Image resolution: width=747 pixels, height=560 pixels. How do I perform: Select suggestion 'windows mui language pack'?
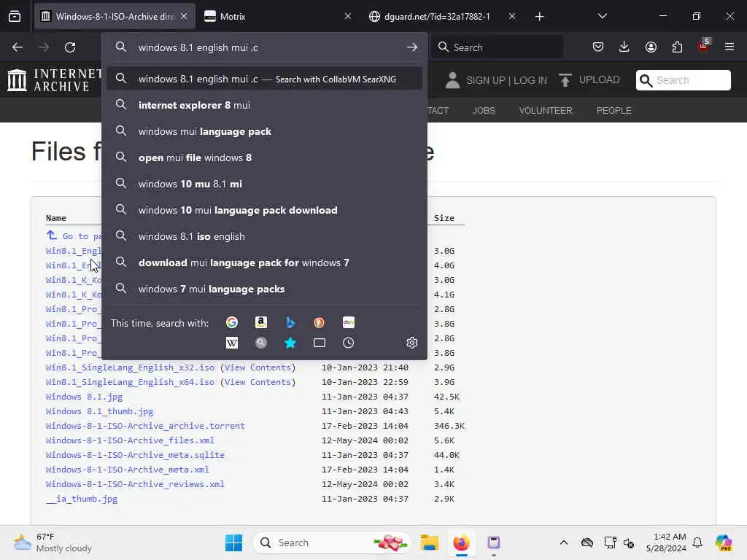[x=264, y=131]
